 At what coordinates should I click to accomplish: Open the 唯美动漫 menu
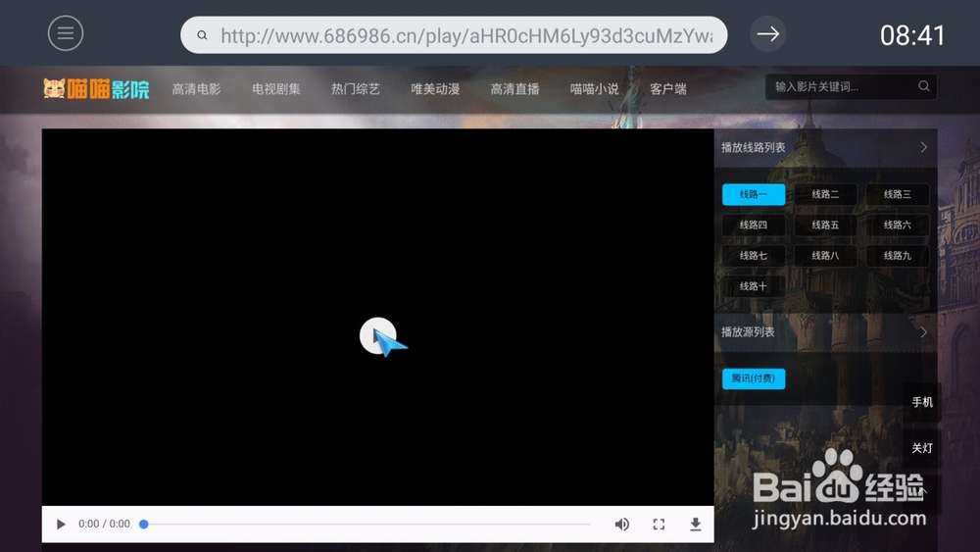[435, 89]
